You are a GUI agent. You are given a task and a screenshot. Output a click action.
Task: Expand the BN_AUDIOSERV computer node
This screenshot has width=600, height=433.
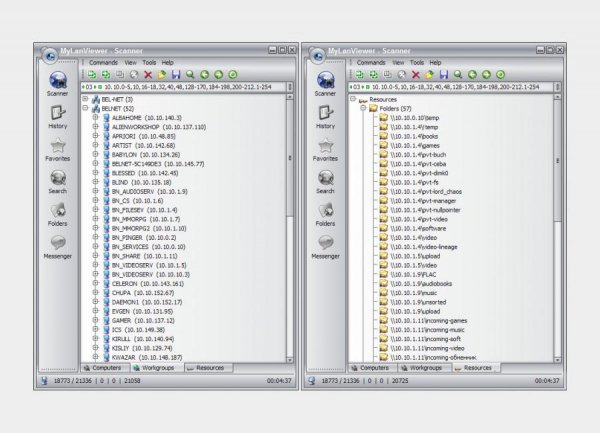tap(96, 191)
